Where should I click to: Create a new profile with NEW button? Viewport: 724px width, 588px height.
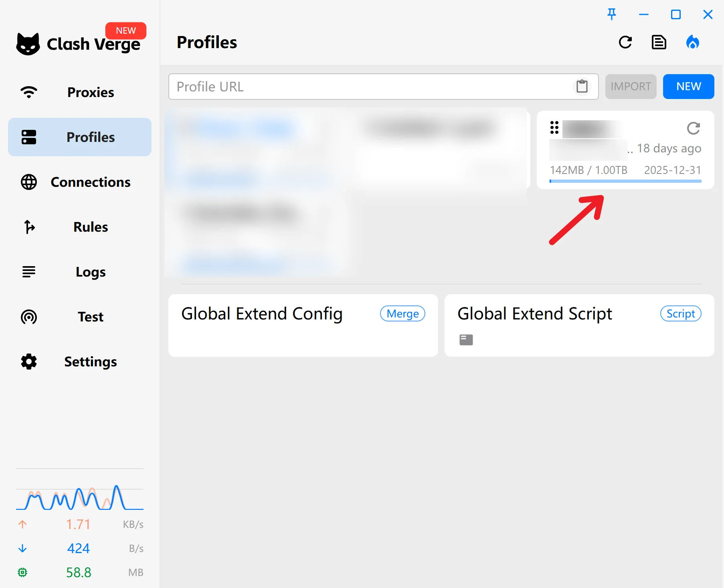[689, 87]
